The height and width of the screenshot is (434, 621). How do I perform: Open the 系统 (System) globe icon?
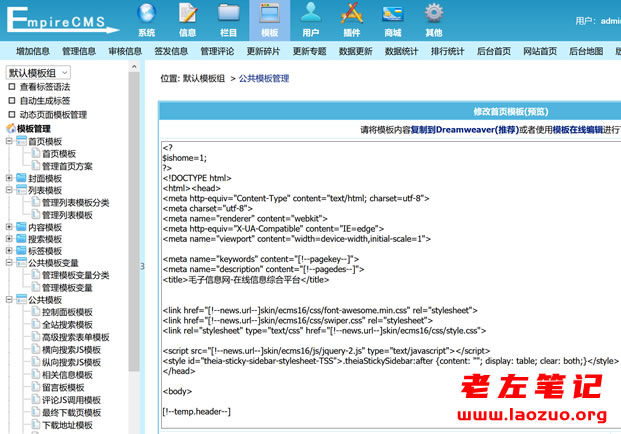(147, 17)
